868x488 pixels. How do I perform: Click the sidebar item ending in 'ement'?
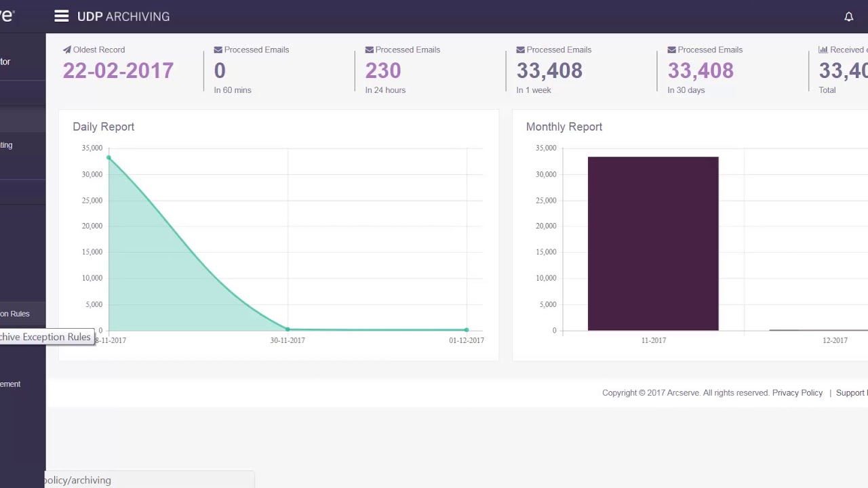[x=10, y=384]
